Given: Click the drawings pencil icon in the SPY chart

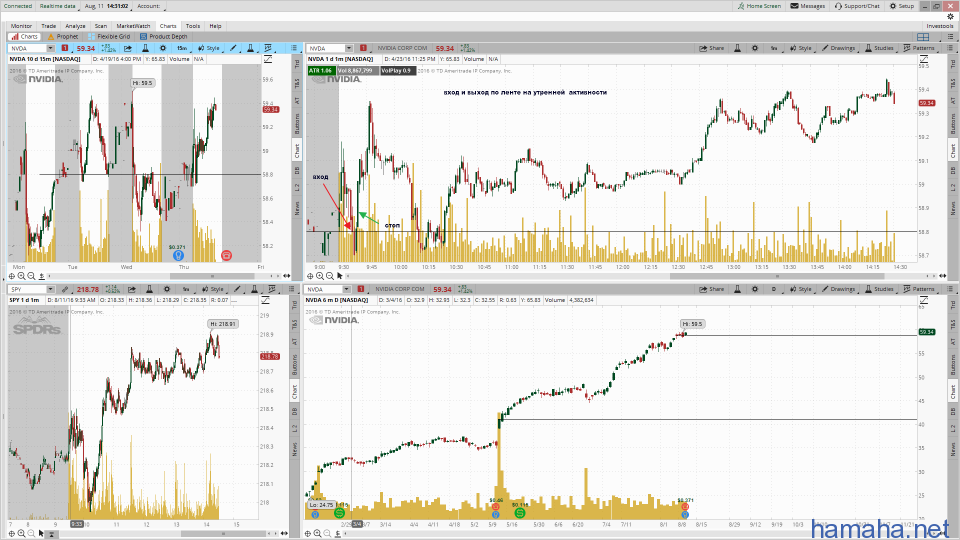Looking at the screenshot, I should click(237, 290).
